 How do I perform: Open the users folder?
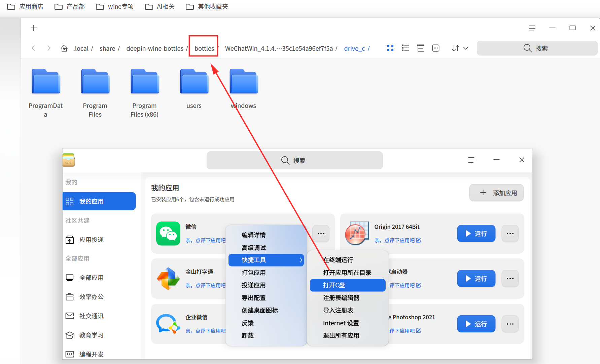point(194,82)
